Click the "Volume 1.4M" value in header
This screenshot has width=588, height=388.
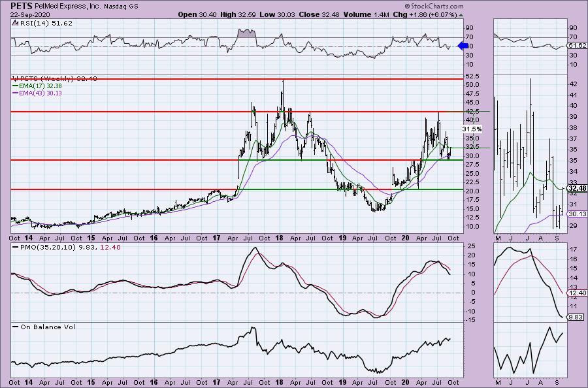click(367, 14)
